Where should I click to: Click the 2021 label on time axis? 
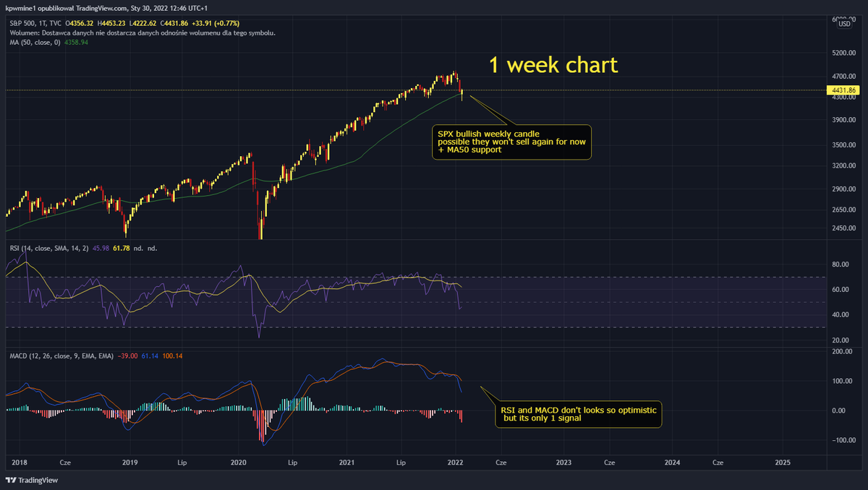click(x=347, y=461)
